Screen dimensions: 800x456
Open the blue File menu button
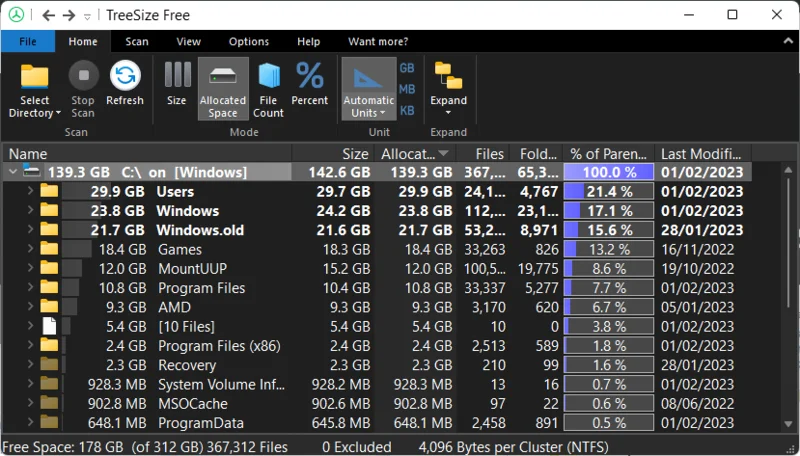pyautogui.click(x=28, y=42)
